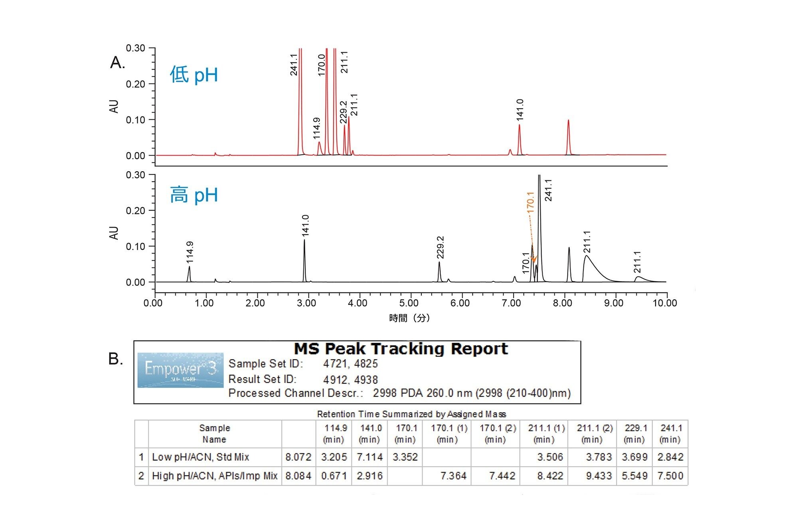This screenshot has width=798, height=532.
Task: Click the 229.2 peak label in high pH trace
Action: point(440,247)
